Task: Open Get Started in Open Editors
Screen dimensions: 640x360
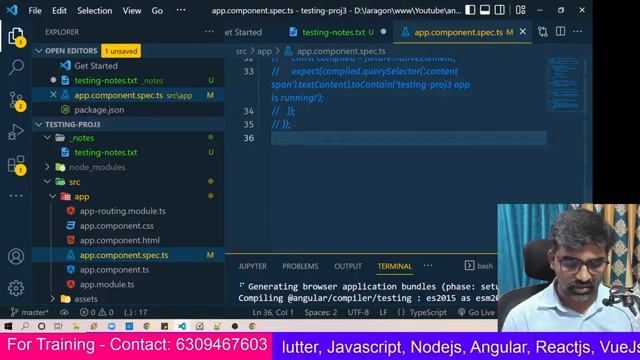Action: coord(96,66)
